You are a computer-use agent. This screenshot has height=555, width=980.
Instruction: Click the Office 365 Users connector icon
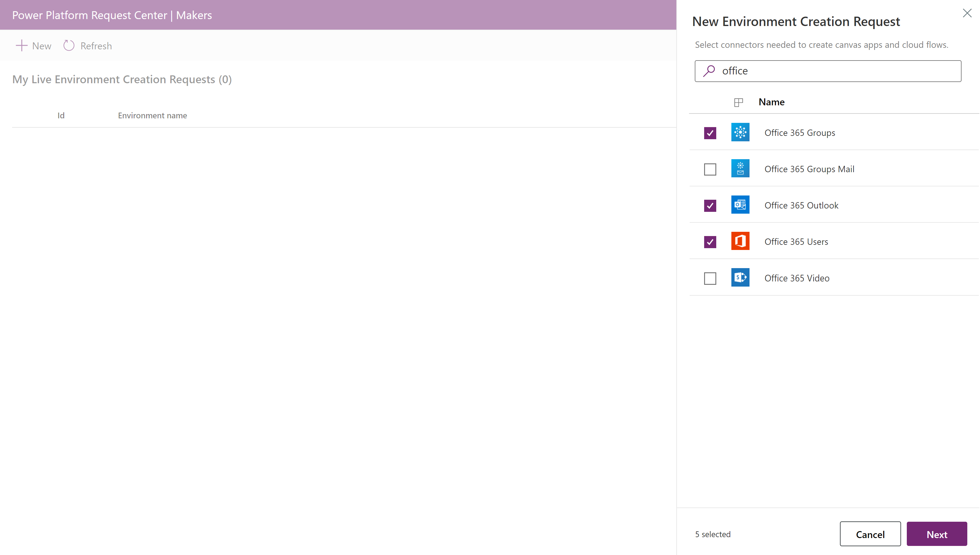[740, 241]
